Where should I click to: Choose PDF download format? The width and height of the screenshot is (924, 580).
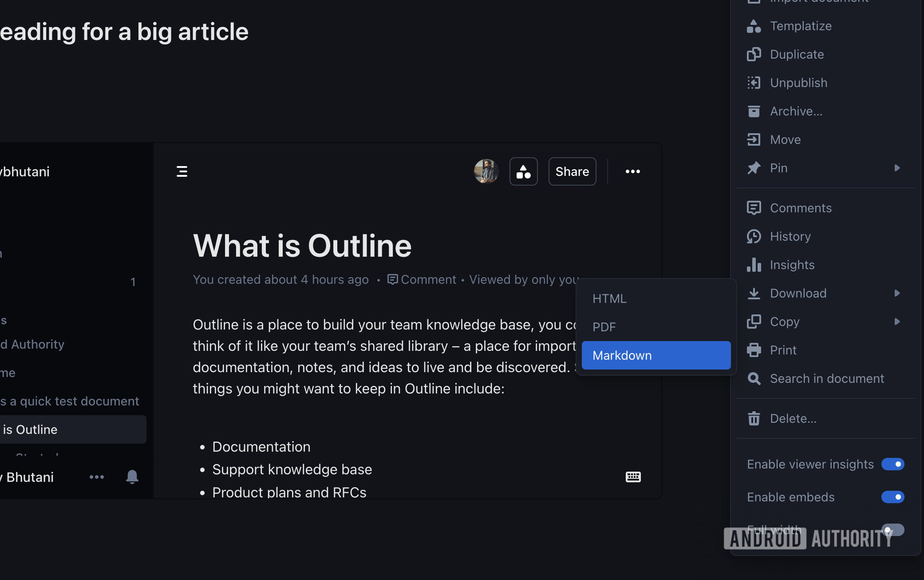click(x=604, y=327)
